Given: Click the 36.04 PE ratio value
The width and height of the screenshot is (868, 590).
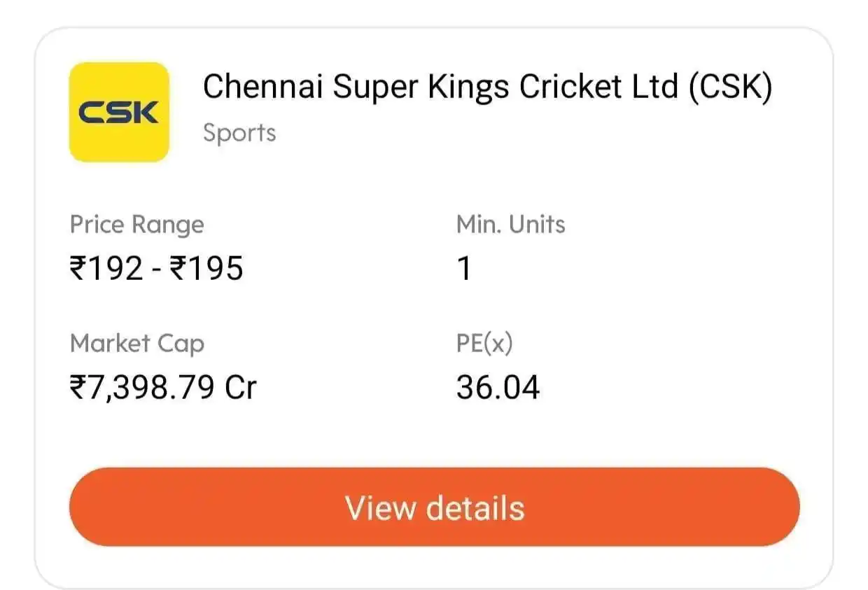Looking at the screenshot, I should [498, 387].
